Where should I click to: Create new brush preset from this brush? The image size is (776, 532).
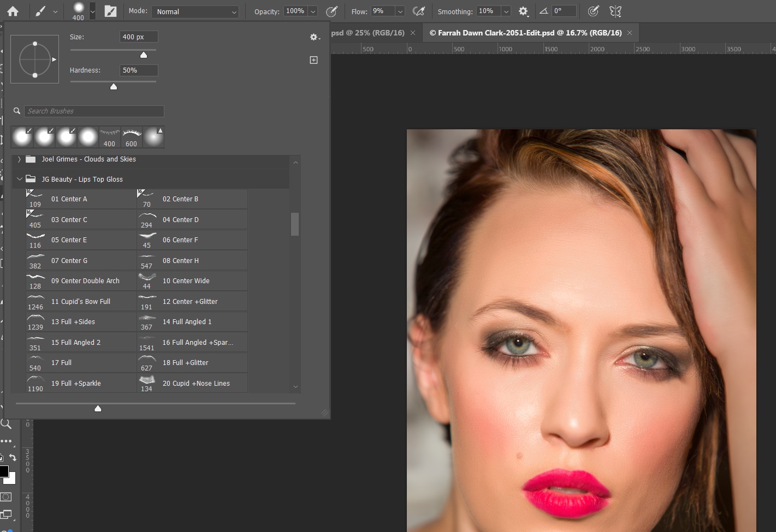pos(313,60)
